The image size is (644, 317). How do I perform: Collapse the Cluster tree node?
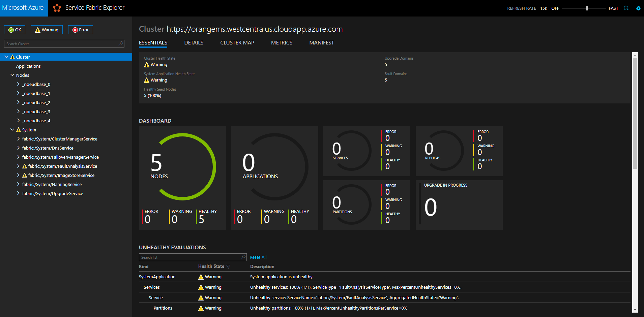[6, 57]
